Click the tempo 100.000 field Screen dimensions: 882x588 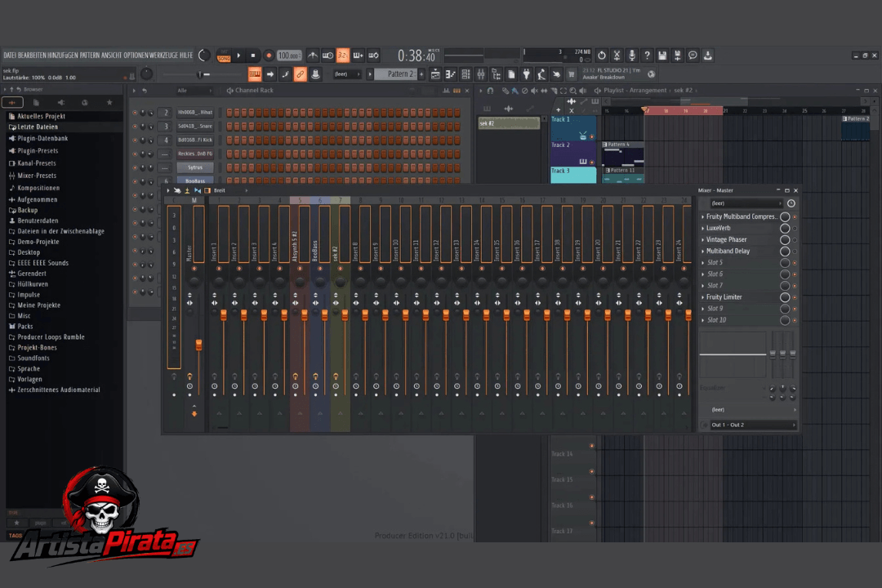tap(289, 56)
